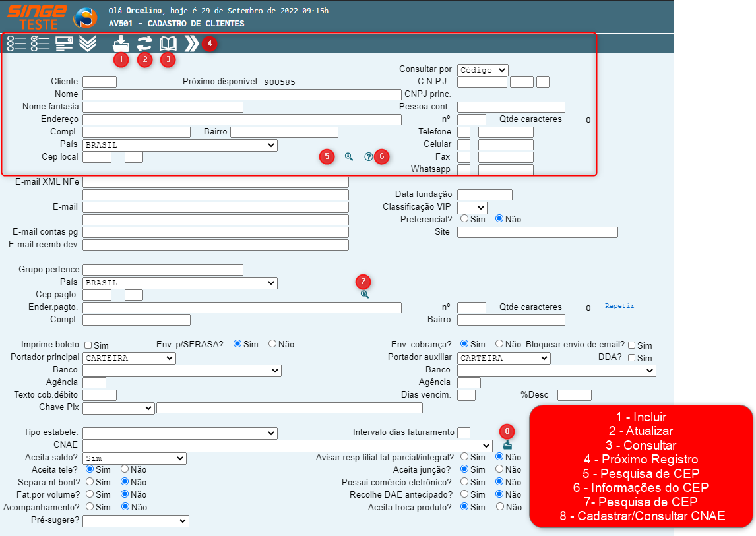Check the DDA Sim checkbox

click(632, 357)
